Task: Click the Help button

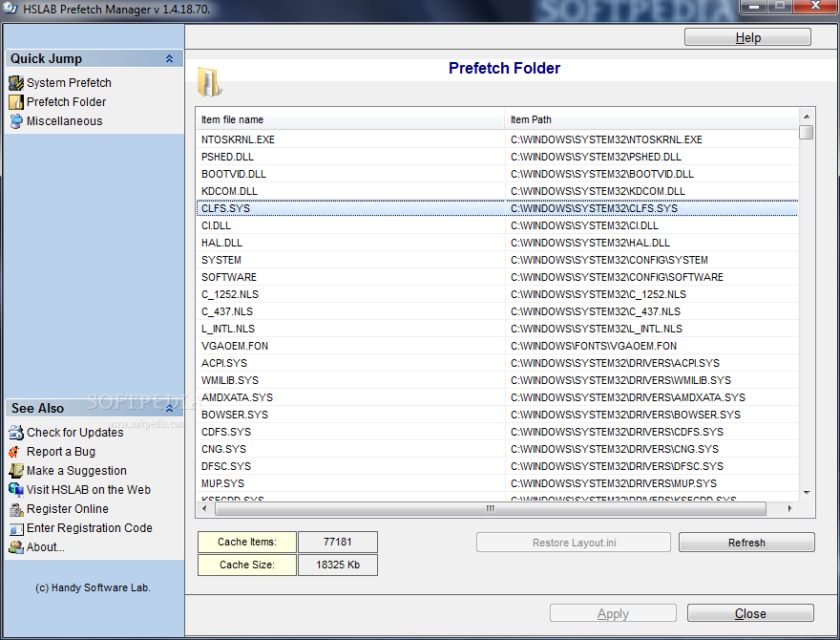Action: coord(747,37)
